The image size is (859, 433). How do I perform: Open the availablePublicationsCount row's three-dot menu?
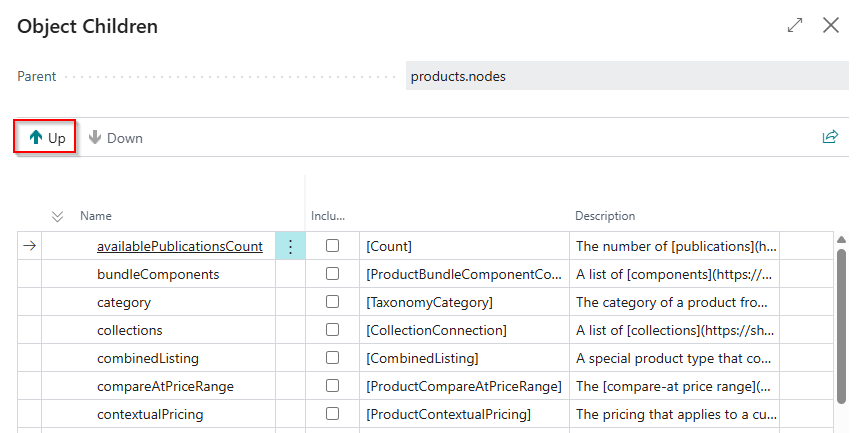pos(290,246)
